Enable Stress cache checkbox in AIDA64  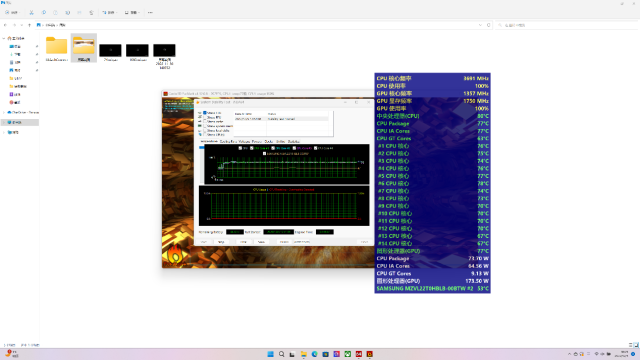(x=205, y=122)
